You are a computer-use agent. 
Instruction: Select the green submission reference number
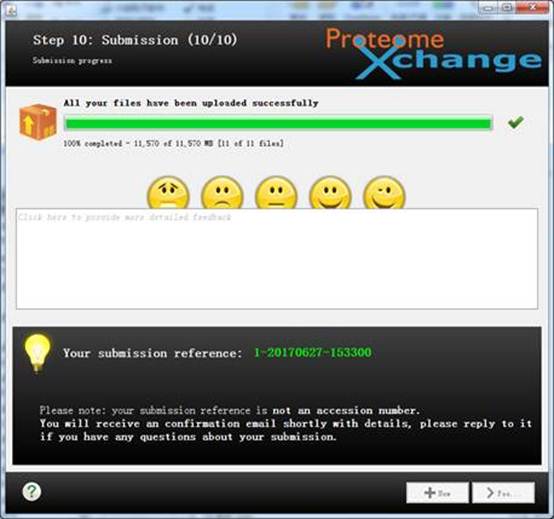click(x=313, y=353)
